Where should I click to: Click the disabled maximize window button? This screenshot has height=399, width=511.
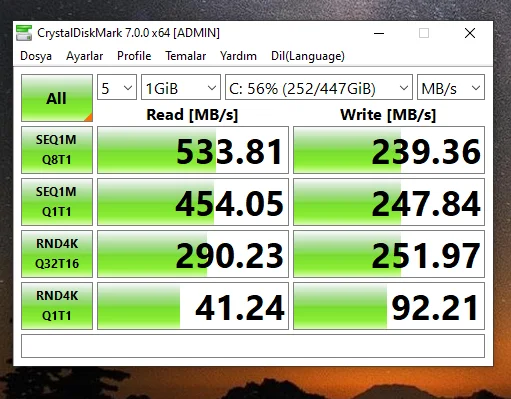click(x=424, y=33)
